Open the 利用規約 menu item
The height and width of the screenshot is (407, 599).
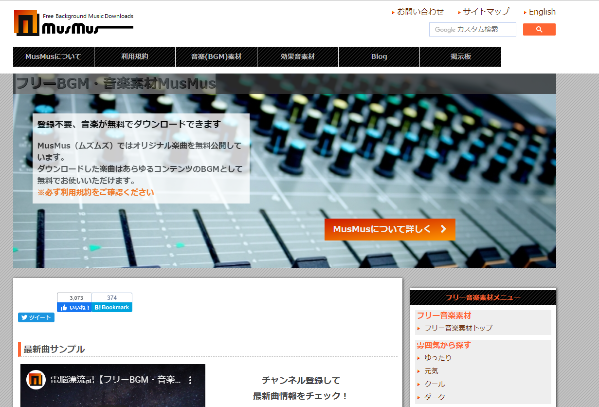tap(135, 57)
